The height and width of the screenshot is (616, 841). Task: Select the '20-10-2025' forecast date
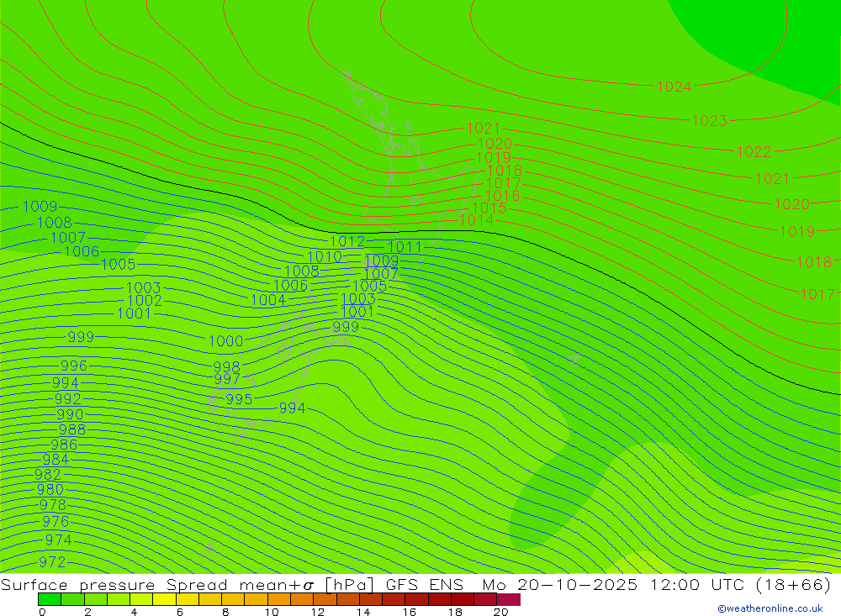pyautogui.click(x=578, y=584)
